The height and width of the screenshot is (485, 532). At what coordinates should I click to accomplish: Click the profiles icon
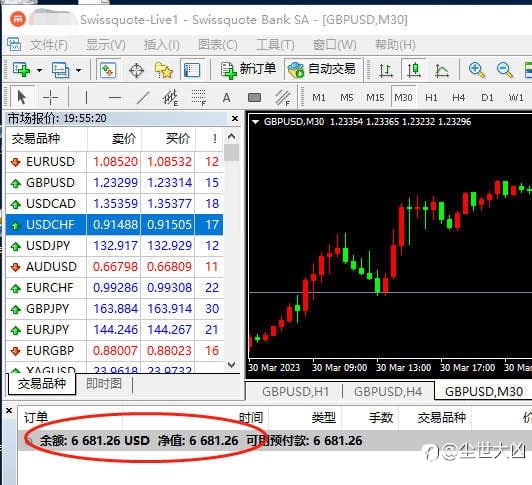tap(60, 70)
